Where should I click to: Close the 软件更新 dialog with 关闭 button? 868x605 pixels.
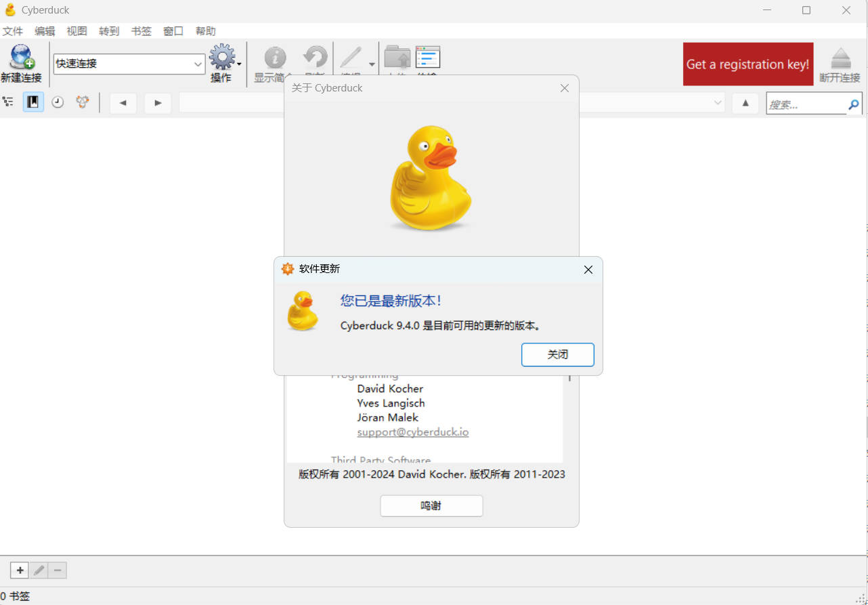point(557,354)
